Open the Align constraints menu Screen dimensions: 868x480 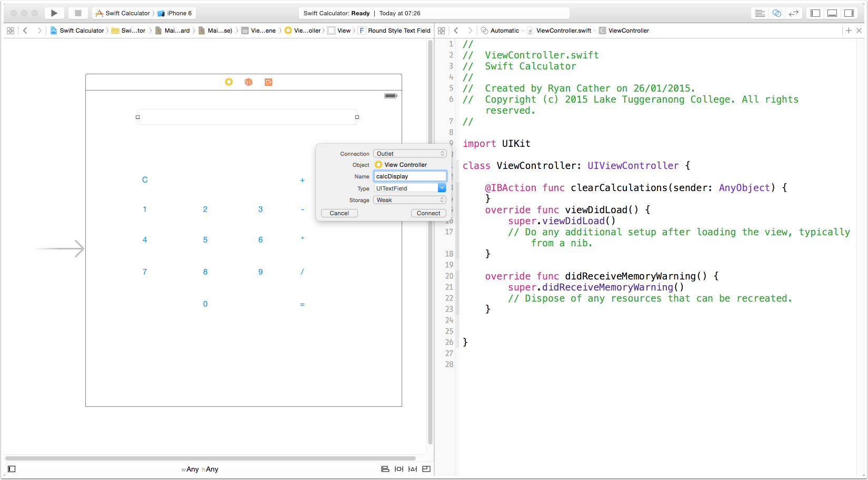[385, 469]
